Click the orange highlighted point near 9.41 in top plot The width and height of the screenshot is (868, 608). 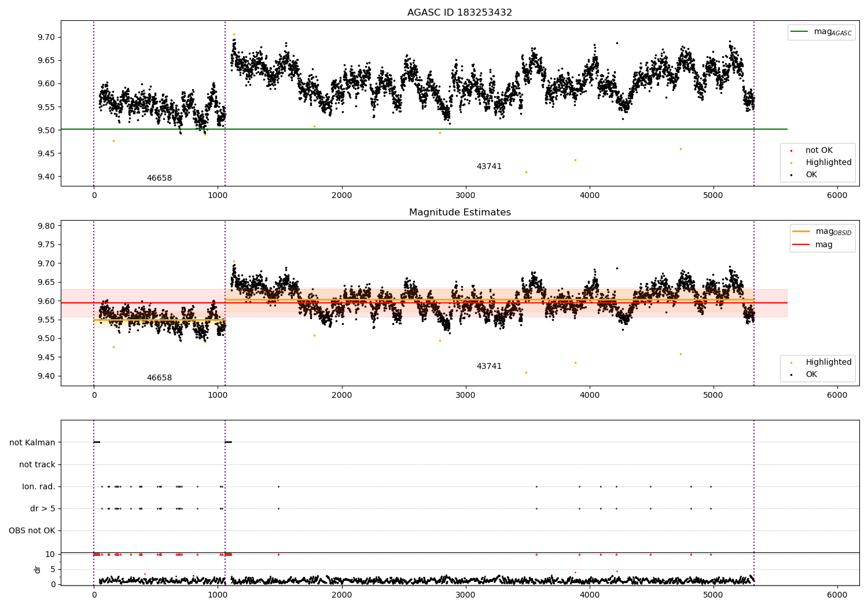(526, 172)
